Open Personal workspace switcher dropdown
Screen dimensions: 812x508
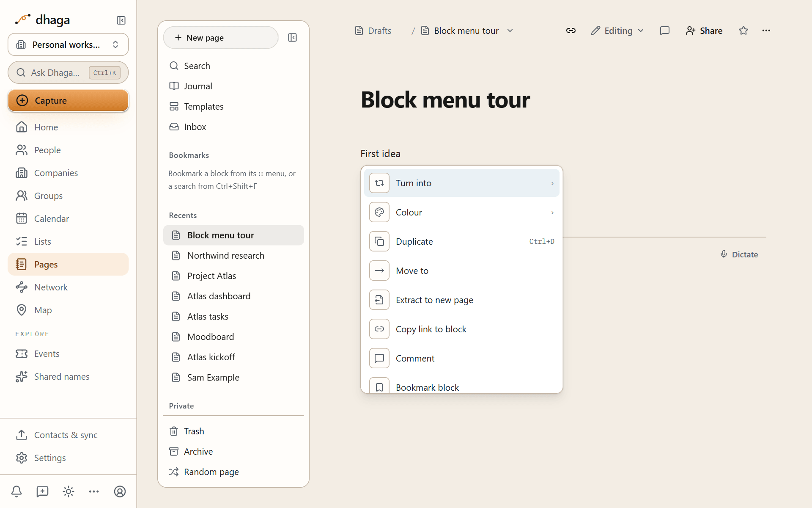coord(68,44)
